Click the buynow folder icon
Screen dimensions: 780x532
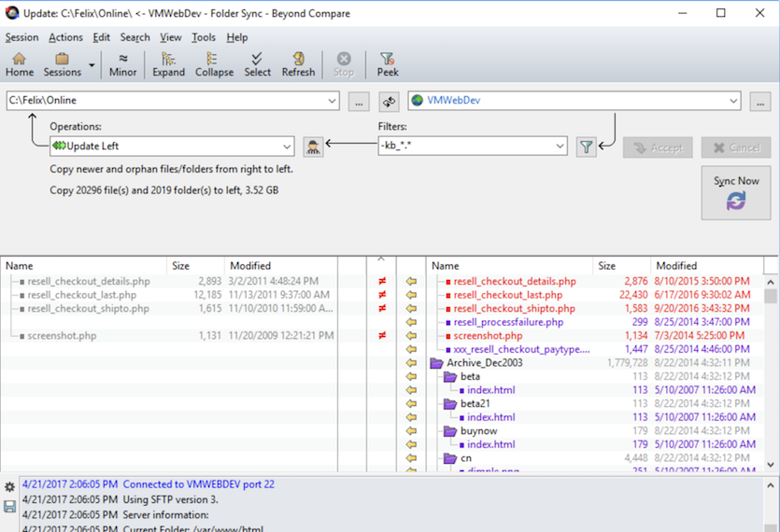coord(450,431)
